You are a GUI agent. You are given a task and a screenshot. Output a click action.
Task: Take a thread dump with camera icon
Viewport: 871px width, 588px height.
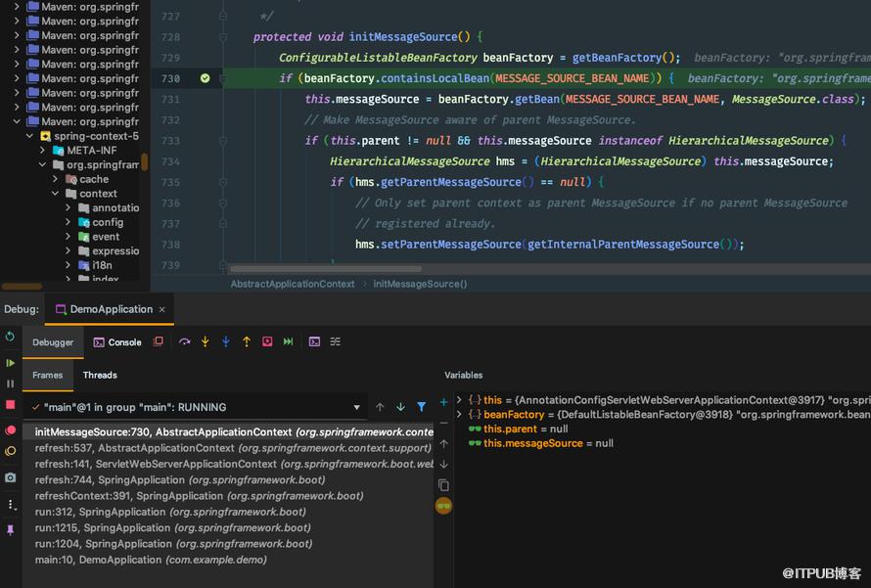[10, 477]
